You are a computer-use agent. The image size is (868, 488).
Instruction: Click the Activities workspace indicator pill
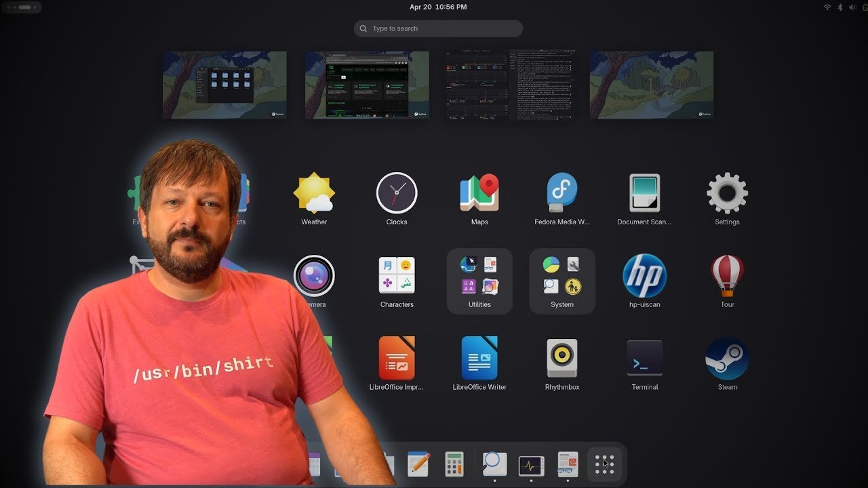click(22, 7)
